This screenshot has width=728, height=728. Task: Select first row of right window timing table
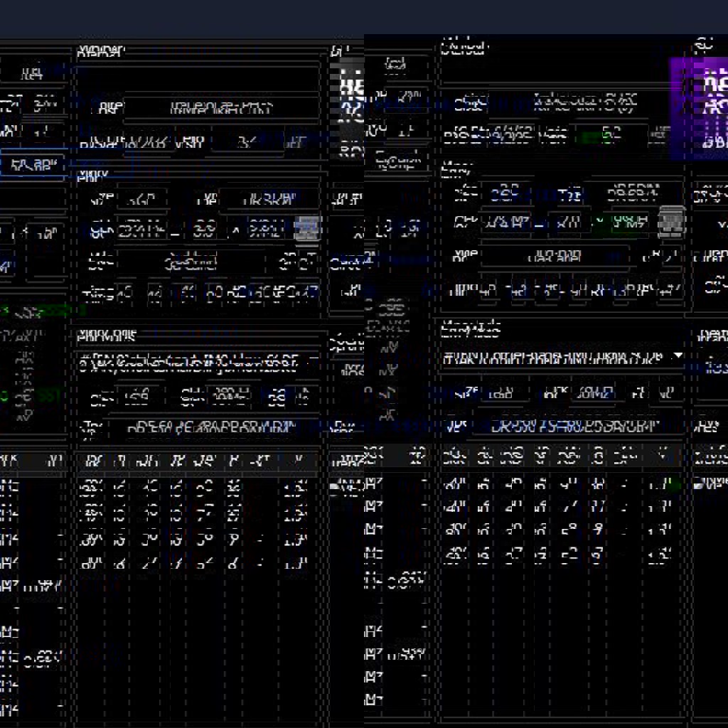tap(560, 486)
